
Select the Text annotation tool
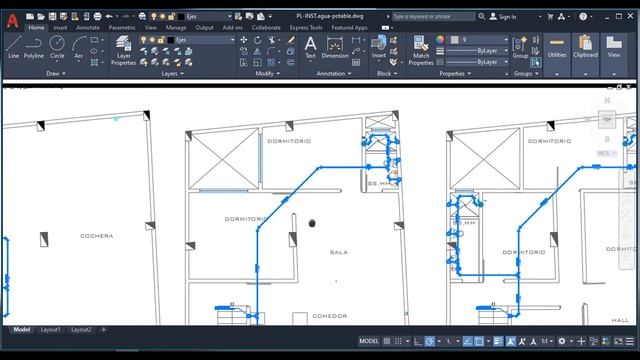(310, 47)
